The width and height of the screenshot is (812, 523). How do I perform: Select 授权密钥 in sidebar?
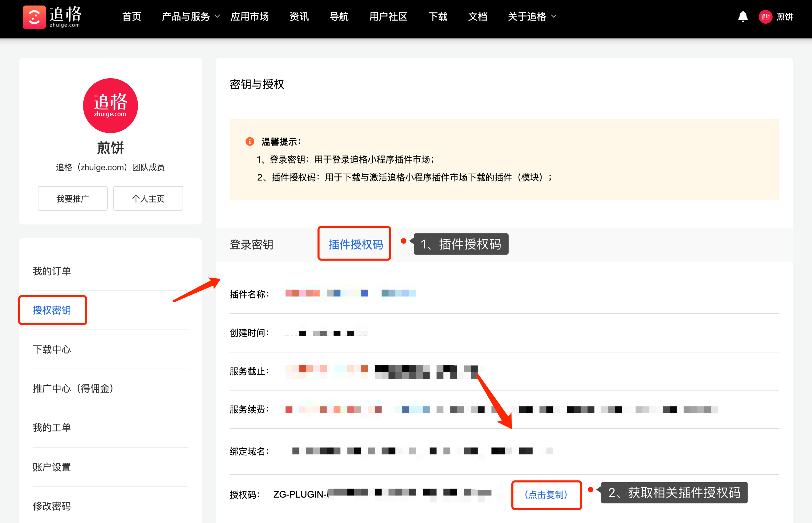[52, 310]
